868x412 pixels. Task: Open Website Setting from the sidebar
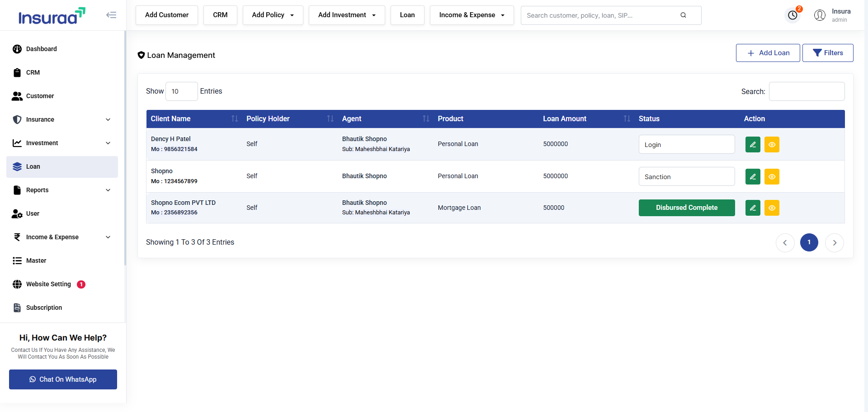click(x=62, y=284)
